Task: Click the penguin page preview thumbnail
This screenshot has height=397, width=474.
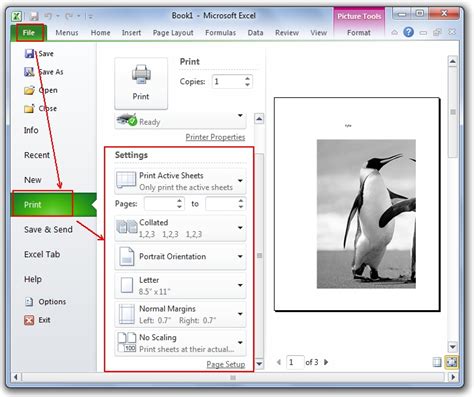Action: point(357,204)
